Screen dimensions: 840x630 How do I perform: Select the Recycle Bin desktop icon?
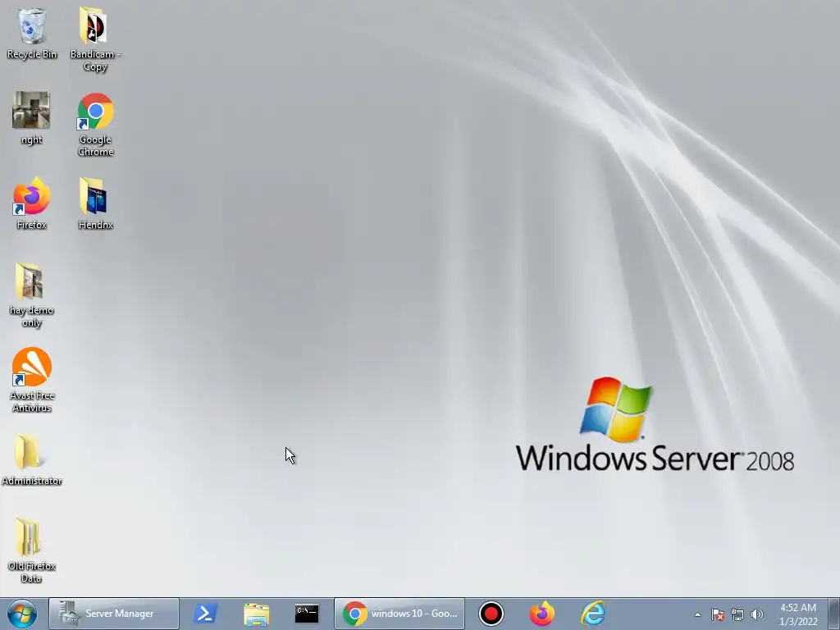(x=32, y=34)
